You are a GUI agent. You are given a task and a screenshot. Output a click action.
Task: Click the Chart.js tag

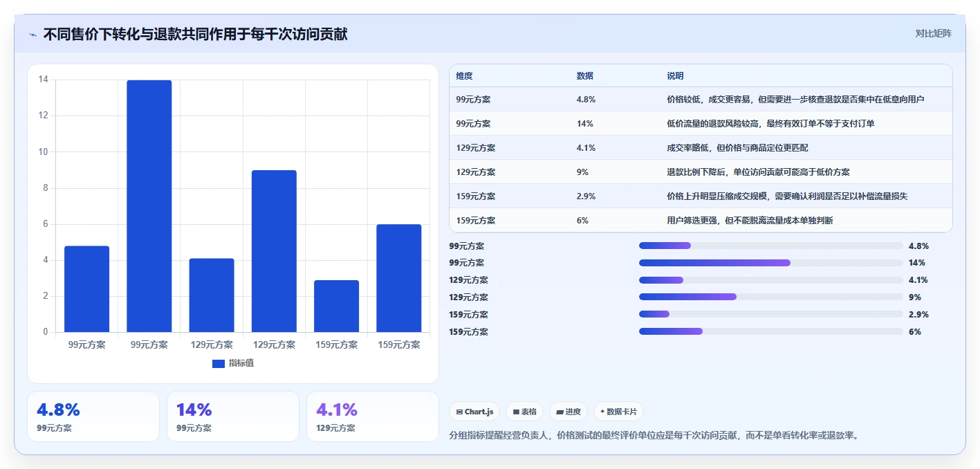click(474, 412)
